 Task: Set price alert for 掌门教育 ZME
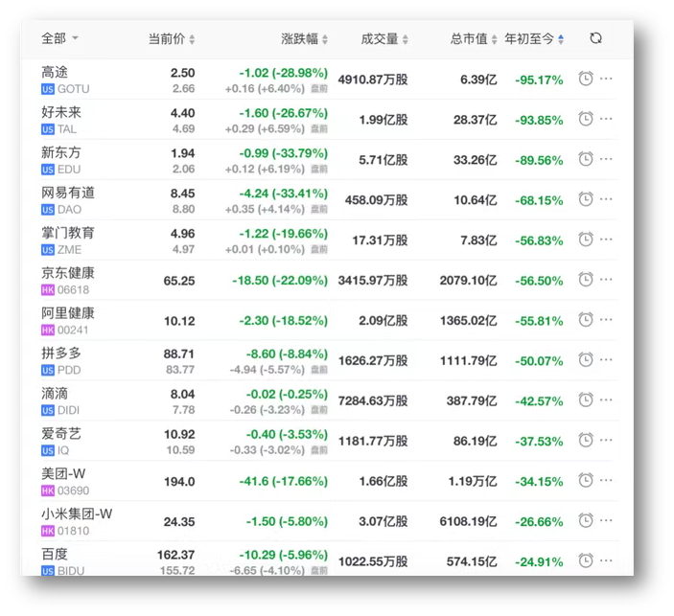click(586, 240)
